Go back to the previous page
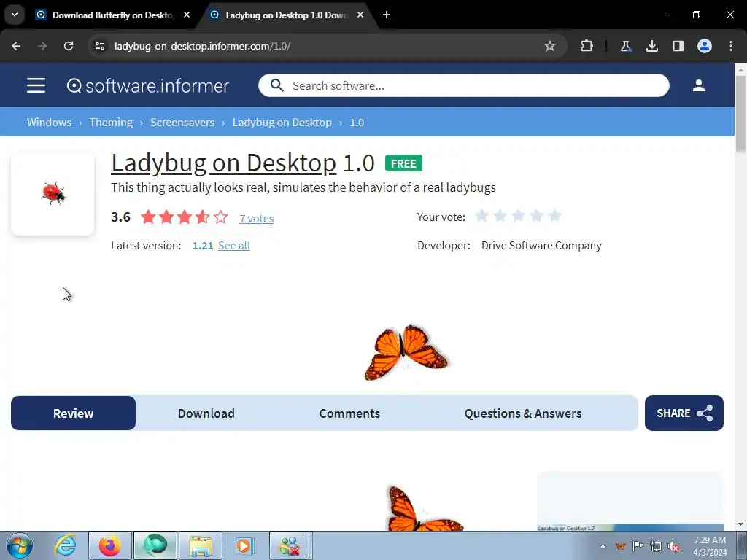The image size is (747, 560). click(x=16, y=46)
